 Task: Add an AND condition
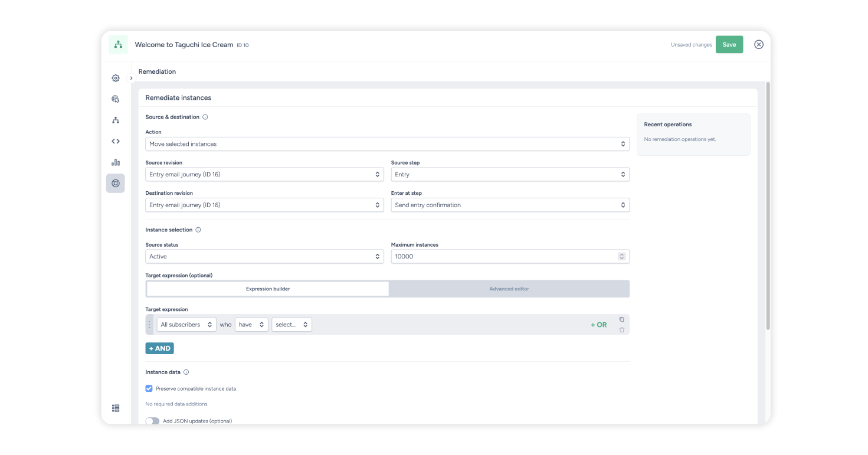point(160,348)
